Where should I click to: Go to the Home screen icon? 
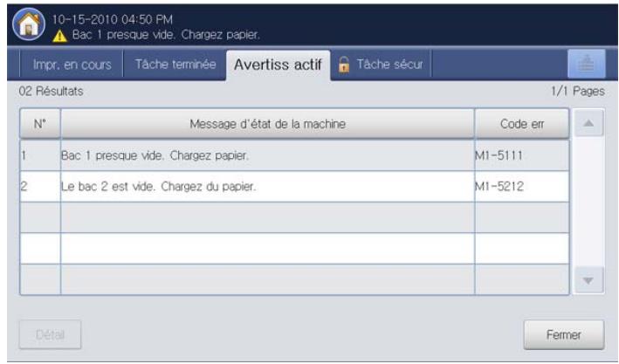pos(29,24)
